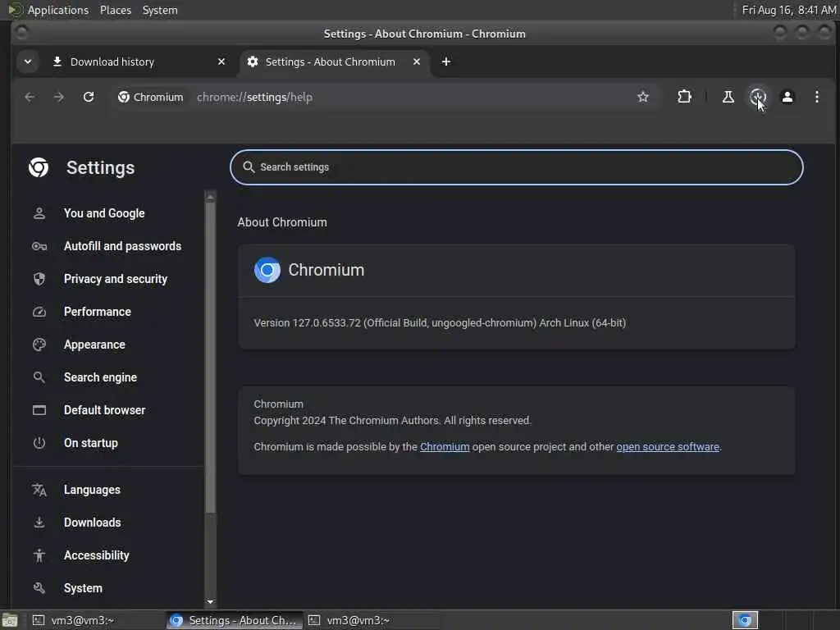Click the person icon beside You and Google
Screen dimensions: 840x630
(39, 213)
